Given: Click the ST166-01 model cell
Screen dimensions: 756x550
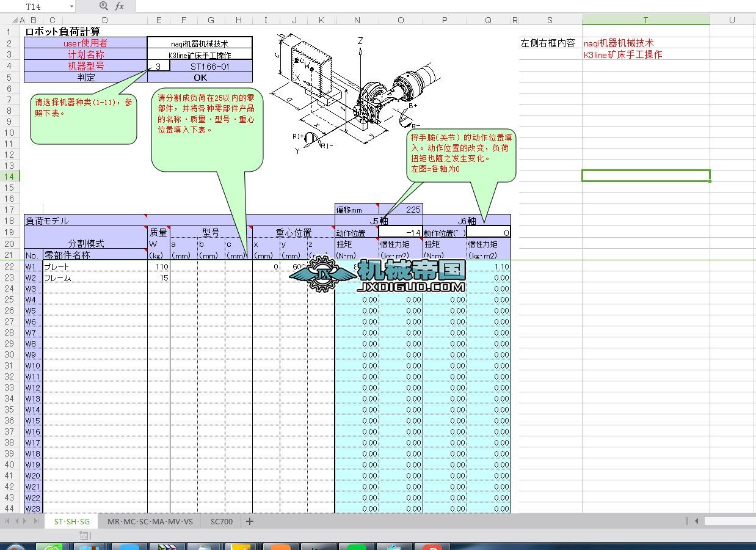Looking at the screenshot, I should [211, 66].
